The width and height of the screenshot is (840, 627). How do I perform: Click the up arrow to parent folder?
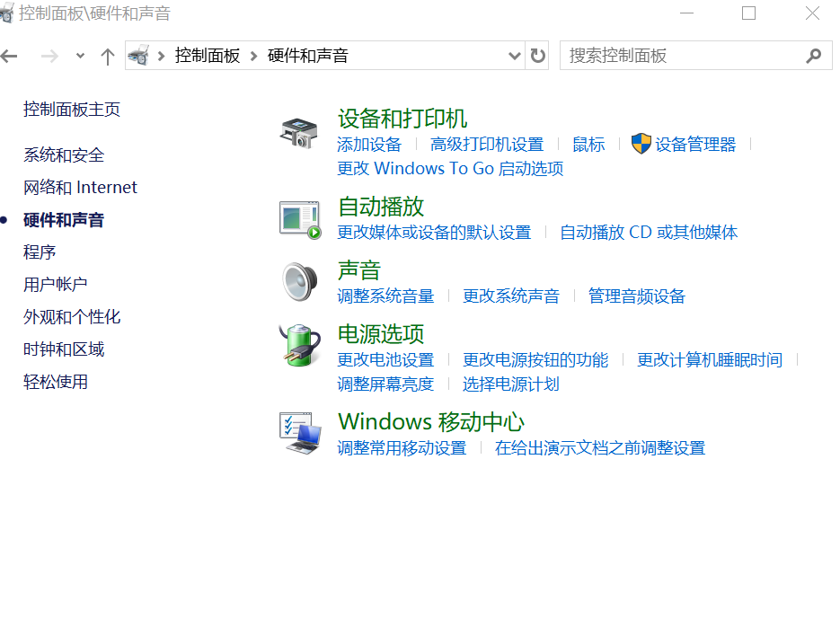[x=108, y=57]
